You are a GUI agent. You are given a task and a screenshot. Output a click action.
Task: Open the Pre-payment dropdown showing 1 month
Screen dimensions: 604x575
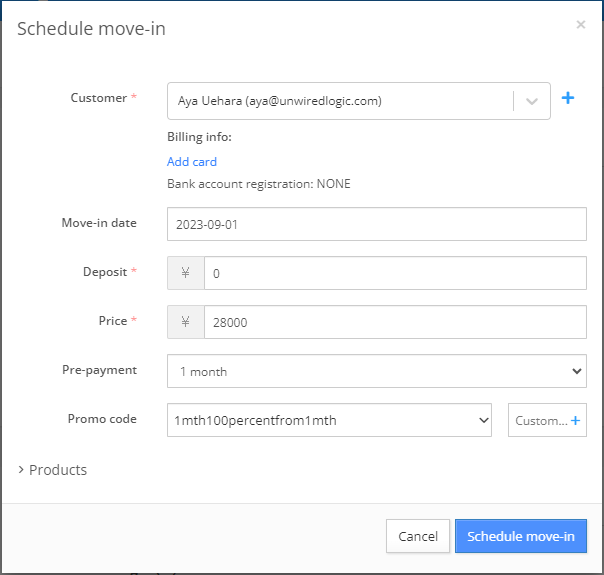pyautogui.click(x=376, y=371)
